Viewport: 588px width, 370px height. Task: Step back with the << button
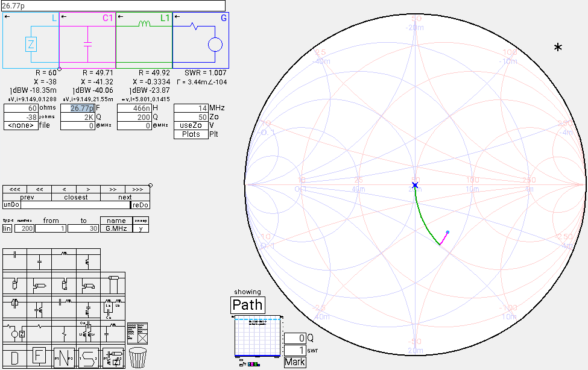point(39,189)
